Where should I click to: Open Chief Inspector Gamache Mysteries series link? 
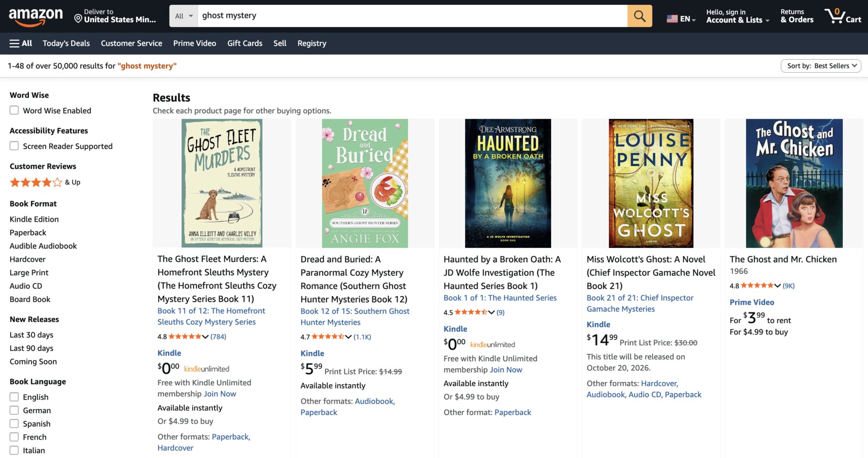640,303
